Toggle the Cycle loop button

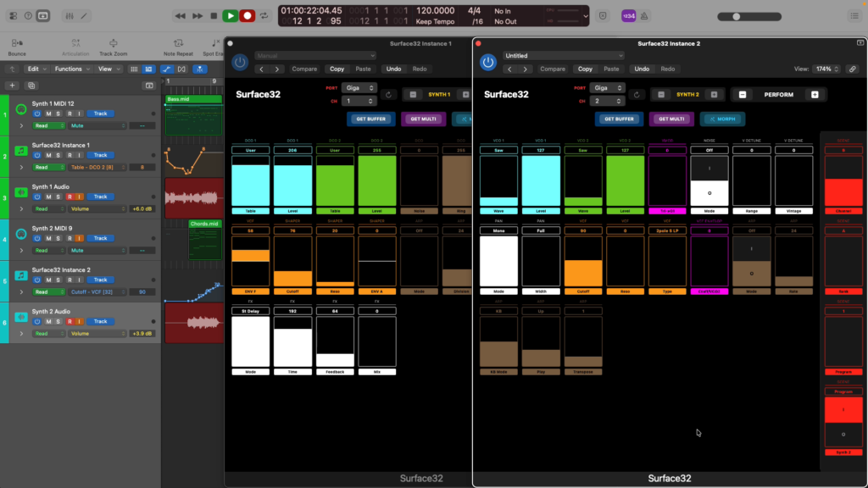pyautogui.click(x=262, y=15)
